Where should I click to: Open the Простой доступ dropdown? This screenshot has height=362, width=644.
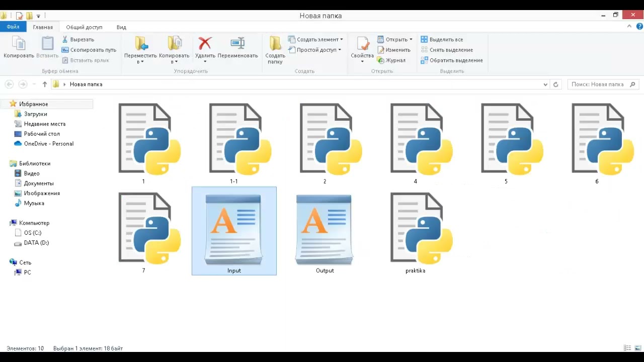tap(314, 50)
